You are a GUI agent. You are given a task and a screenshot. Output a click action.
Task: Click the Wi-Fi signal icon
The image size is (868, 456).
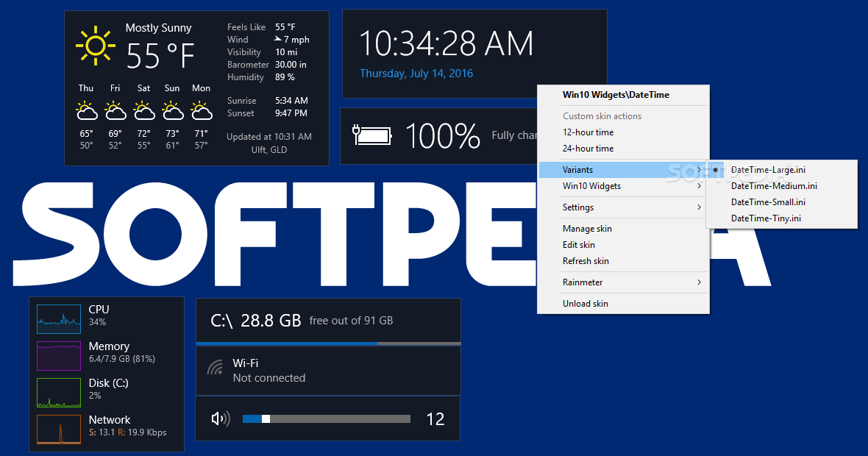215,368
